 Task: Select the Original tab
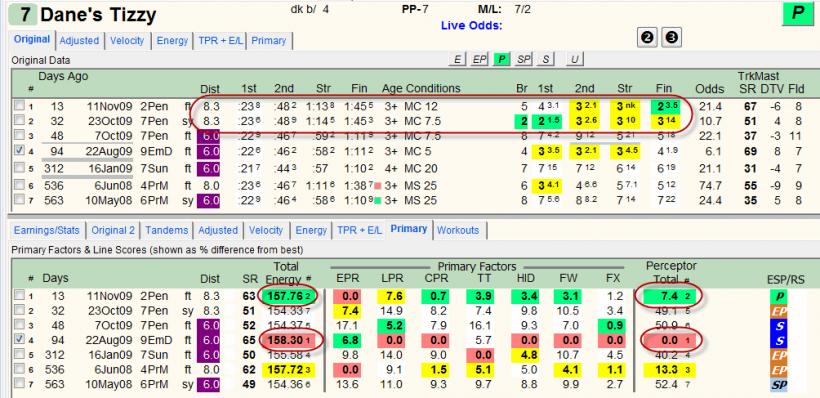click(32, 39)
